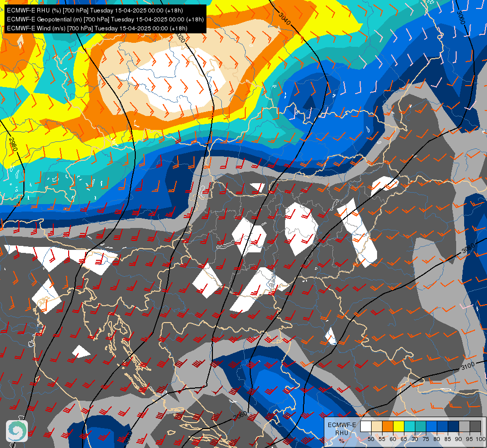The width and height of the screenshot is (487, 448).
Task: Select the Wind (m/s) 700 hPa header line
Action: pos(97,28)
